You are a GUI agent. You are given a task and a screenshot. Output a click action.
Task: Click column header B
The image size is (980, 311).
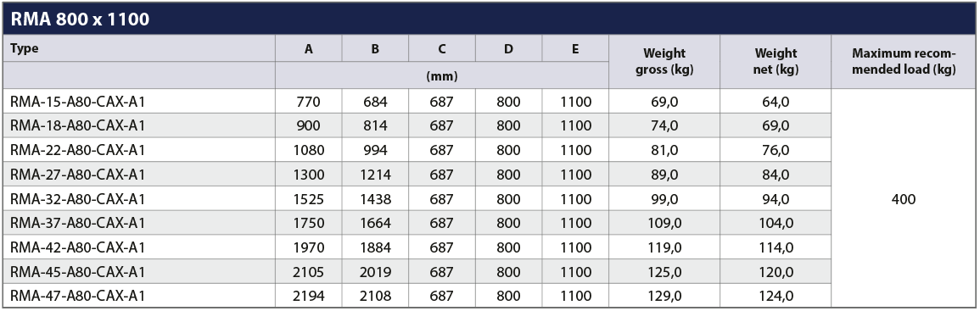tap(375, 49)
